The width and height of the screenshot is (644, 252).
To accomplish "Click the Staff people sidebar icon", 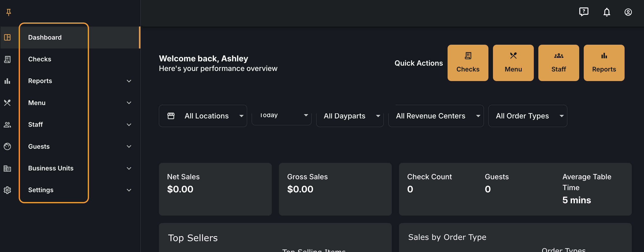I will tap(7, 125).
